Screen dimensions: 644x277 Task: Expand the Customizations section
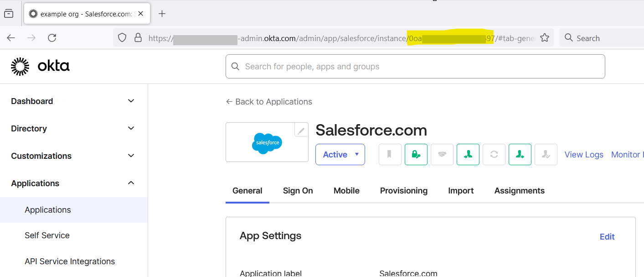point(131,156)
